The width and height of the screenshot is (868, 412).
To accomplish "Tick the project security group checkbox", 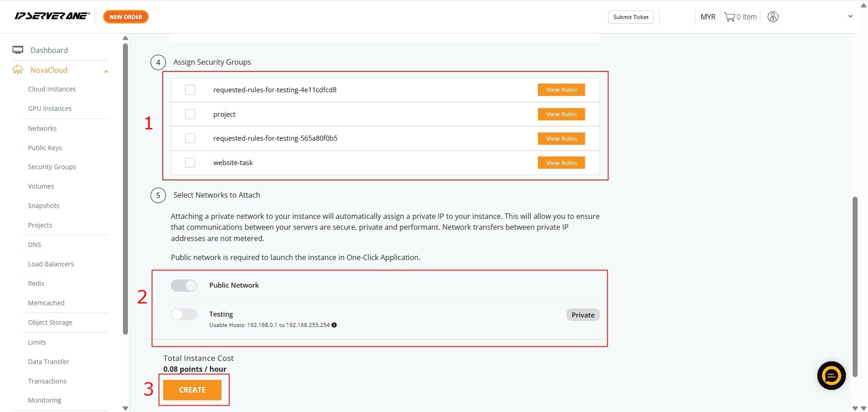I will [x=190, y=114].
